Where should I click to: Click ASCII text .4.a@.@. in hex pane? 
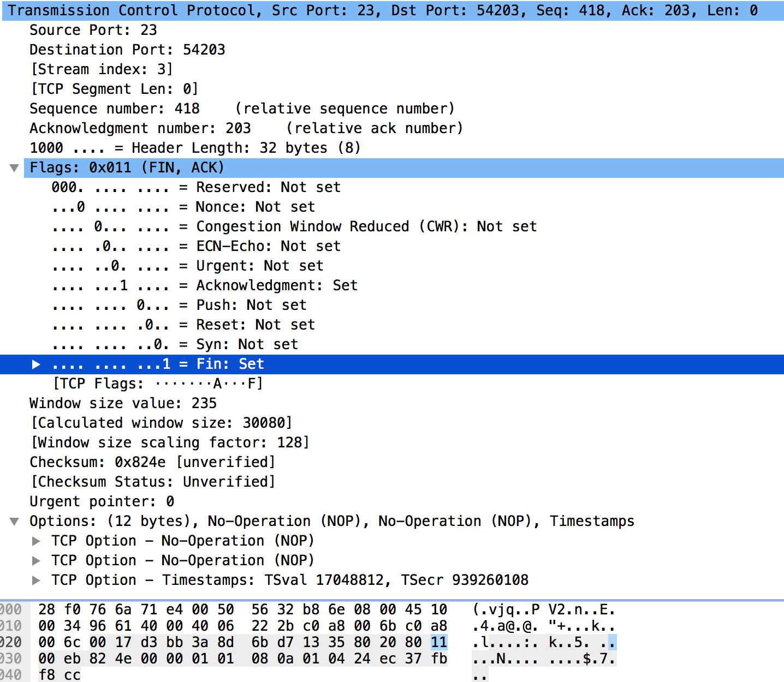click(506, 626)
